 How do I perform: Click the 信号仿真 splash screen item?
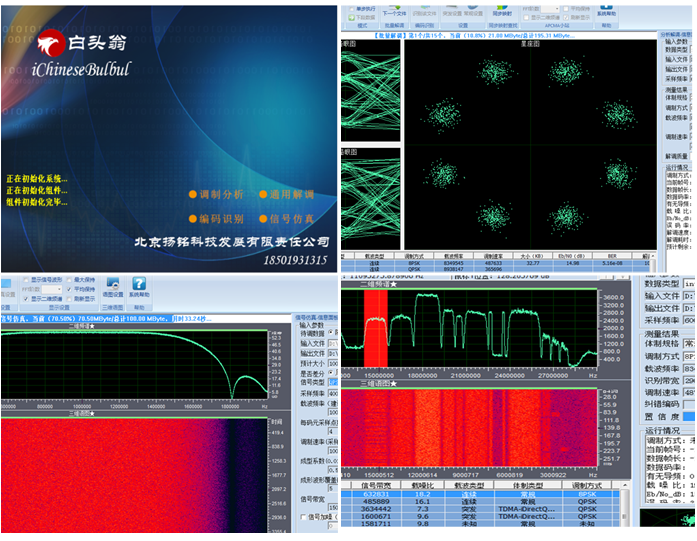(287, 219)
